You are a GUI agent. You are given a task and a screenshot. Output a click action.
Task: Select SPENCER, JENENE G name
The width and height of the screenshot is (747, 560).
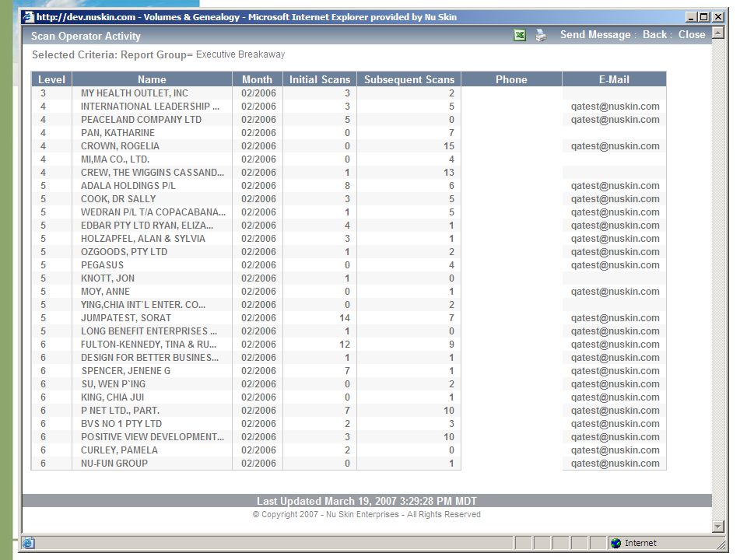click(x=125, y=371)
